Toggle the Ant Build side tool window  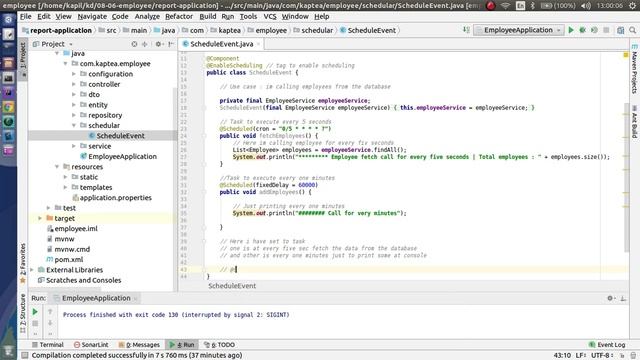(634, 122)
